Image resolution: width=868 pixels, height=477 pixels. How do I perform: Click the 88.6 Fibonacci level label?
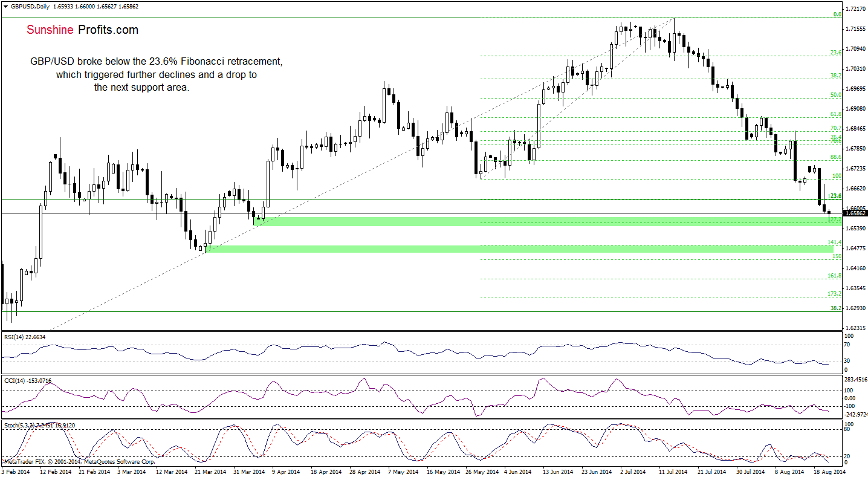point(836,157)
